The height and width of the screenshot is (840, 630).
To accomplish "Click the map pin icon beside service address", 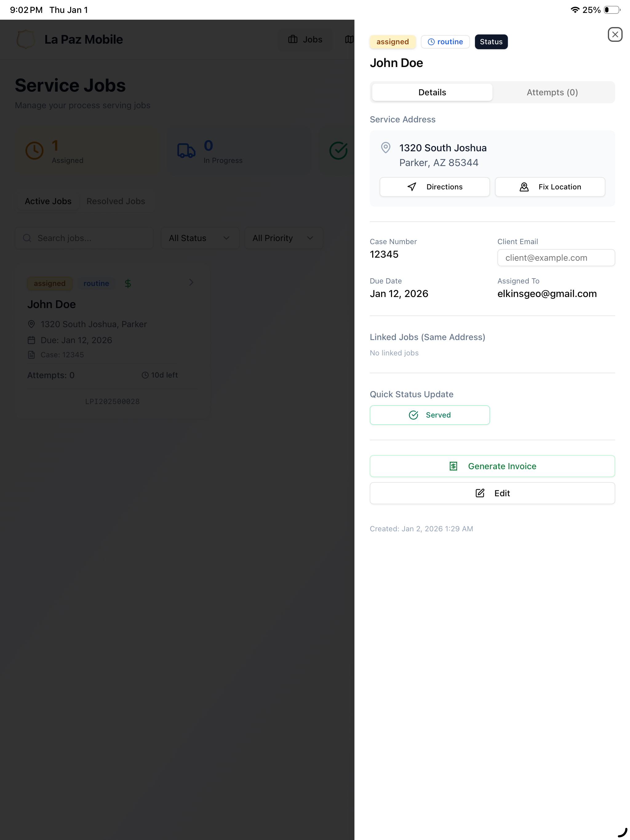I will 385,147.
